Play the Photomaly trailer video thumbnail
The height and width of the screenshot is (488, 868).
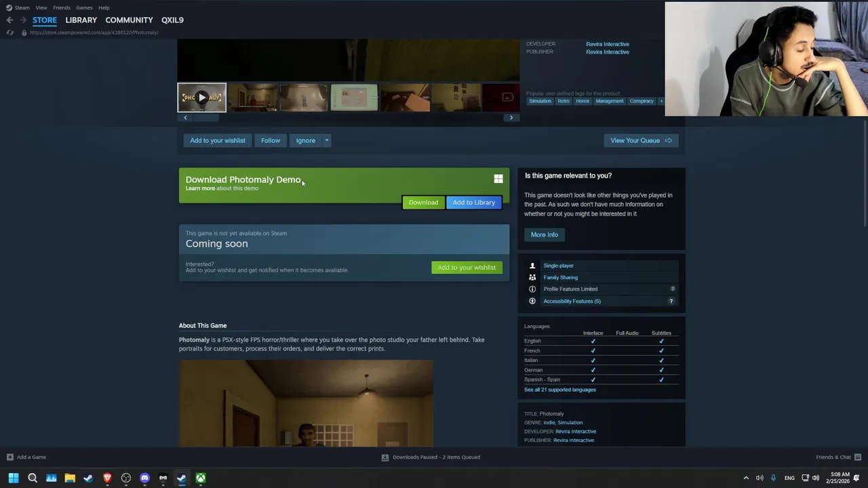click(x=201, y=98)
